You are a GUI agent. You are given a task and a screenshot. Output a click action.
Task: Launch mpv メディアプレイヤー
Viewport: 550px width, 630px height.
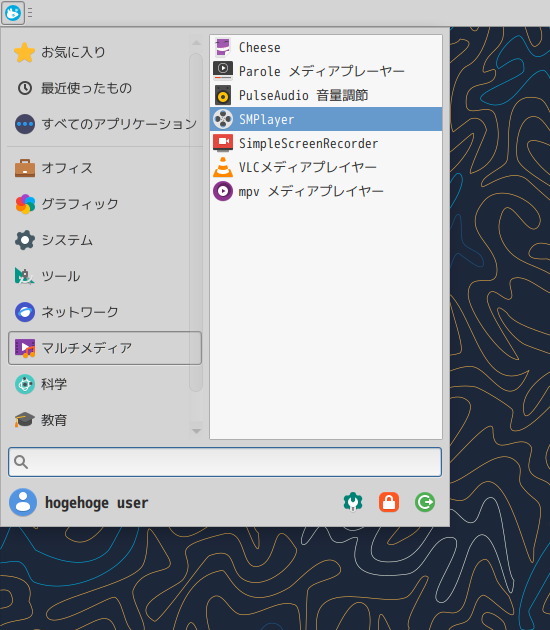(x=325, y=191)
